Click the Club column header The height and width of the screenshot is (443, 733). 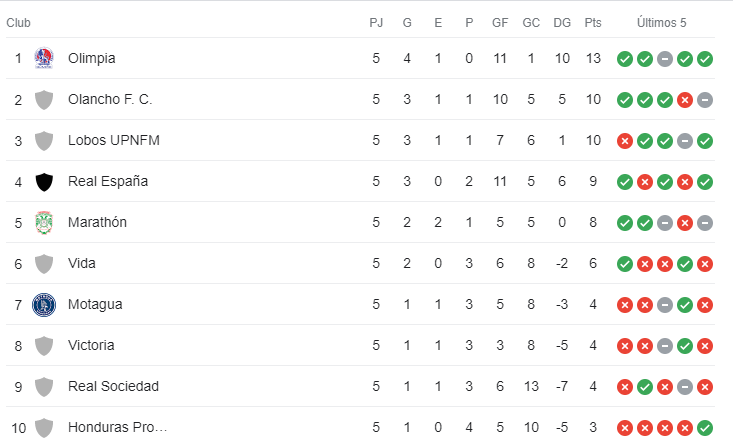point(18,23)
